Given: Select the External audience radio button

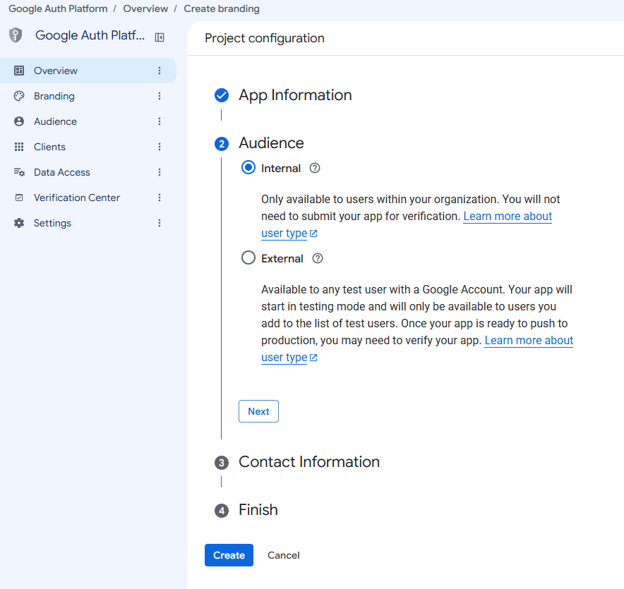Looking at the screenshot, I should pyautogui.click(x=248, y=258).
